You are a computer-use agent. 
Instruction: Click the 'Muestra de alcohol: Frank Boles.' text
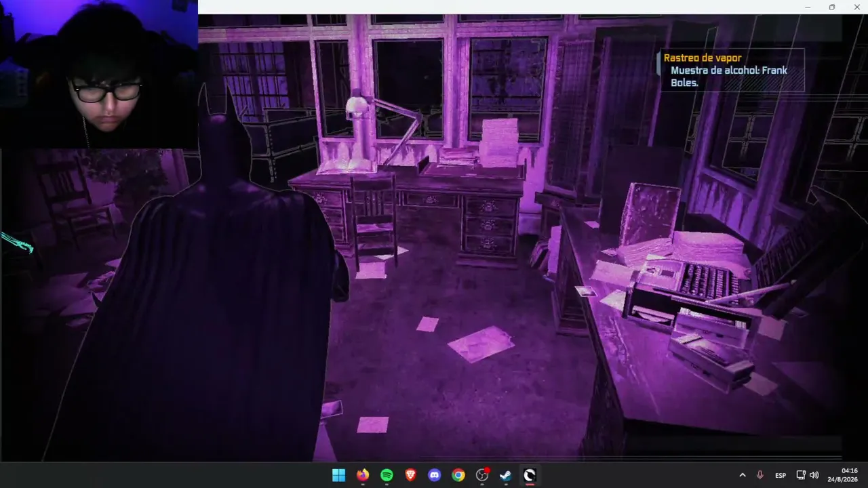pyautogui.click(x=729, y=77)
